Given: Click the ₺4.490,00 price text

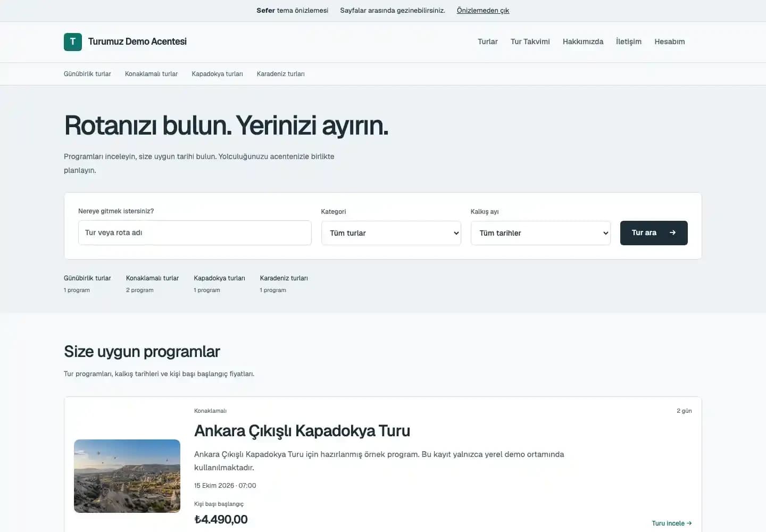Looking at the screenshot, I should click(x=221, y=519).
